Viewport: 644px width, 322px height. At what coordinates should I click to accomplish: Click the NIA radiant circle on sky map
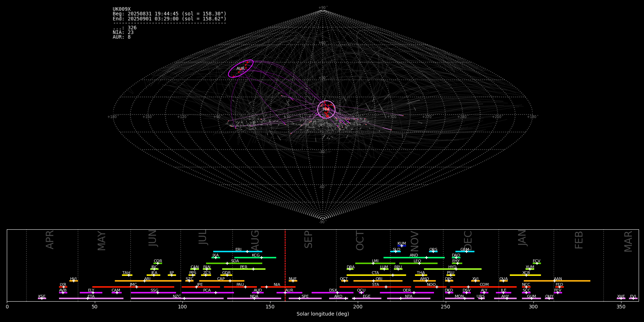click(x=326, y=109)
